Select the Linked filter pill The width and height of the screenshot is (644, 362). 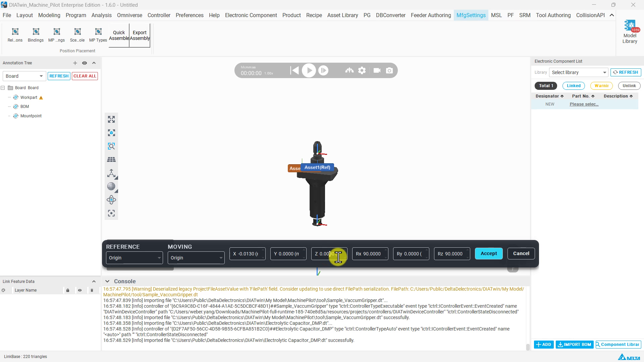click(x=574, y=86)
